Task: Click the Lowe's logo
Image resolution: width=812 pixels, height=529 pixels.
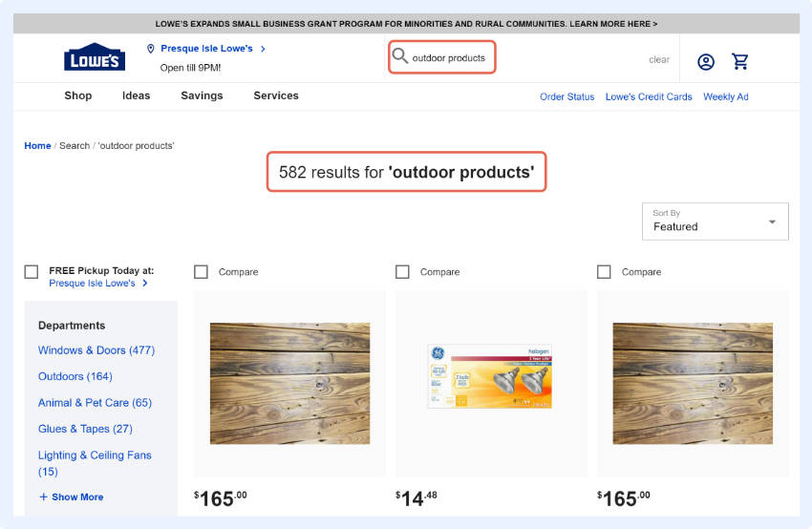Action: [95, 57]
